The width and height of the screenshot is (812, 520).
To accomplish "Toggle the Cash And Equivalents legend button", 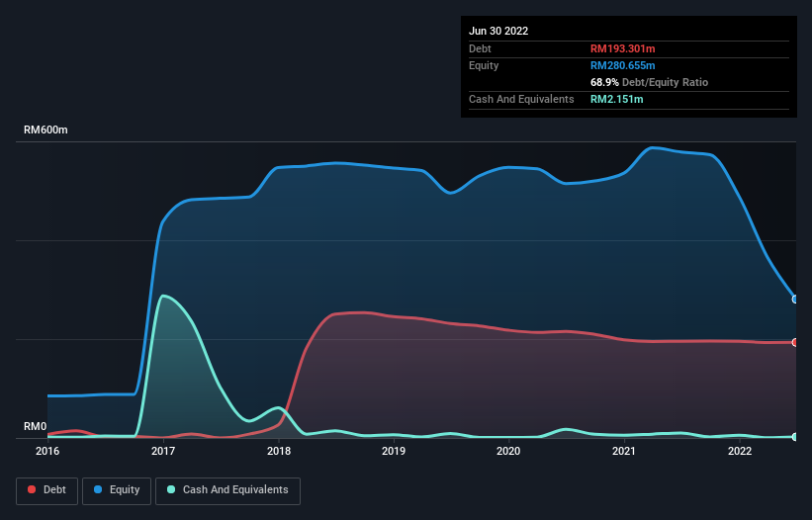I will [x=227, y=490].
